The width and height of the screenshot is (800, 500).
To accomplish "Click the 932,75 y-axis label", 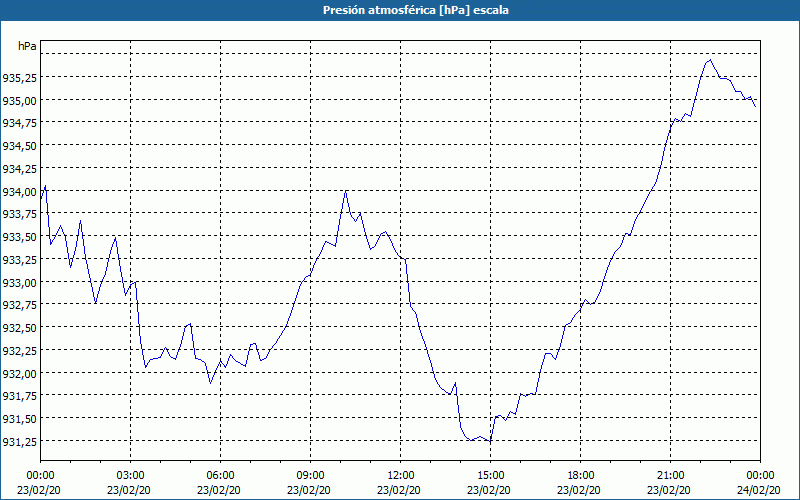I will [19, 305].
